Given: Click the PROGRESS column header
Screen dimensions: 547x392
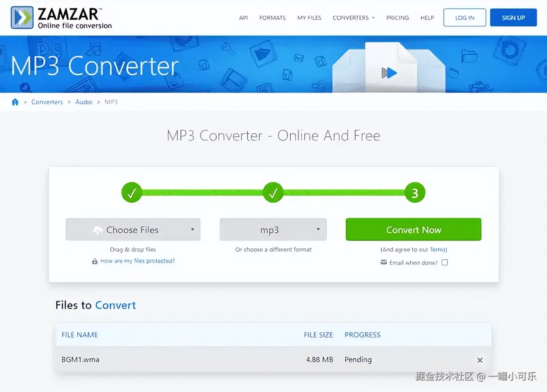Looking at the screenshot, I should [362, 335].
